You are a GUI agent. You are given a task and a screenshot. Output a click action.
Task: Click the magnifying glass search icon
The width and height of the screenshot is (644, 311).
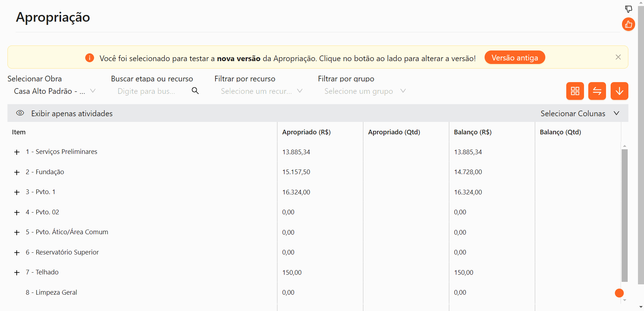point(195,91)
